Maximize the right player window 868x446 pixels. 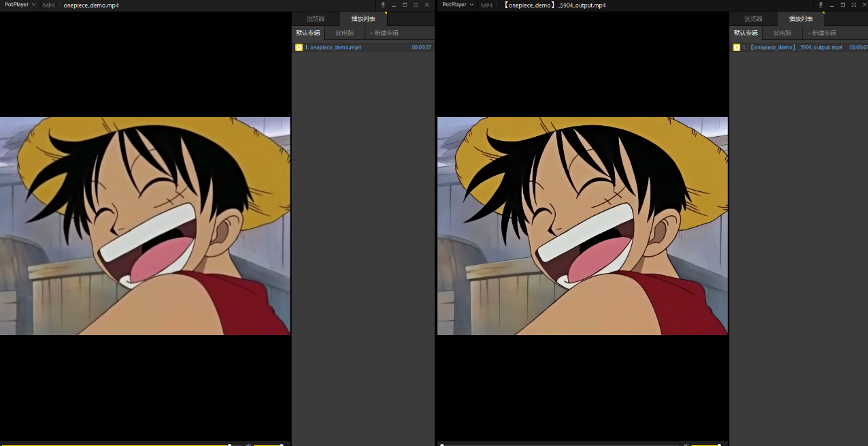(x=842, y=5)
